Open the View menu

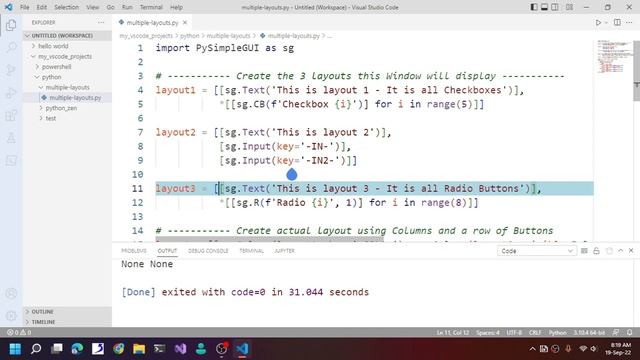(x=93, y=7)
